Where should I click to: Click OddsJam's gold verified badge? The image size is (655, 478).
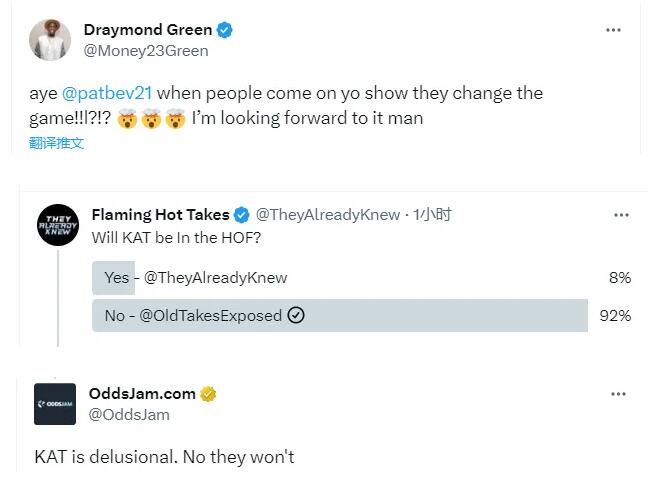(x=209, y=394)
